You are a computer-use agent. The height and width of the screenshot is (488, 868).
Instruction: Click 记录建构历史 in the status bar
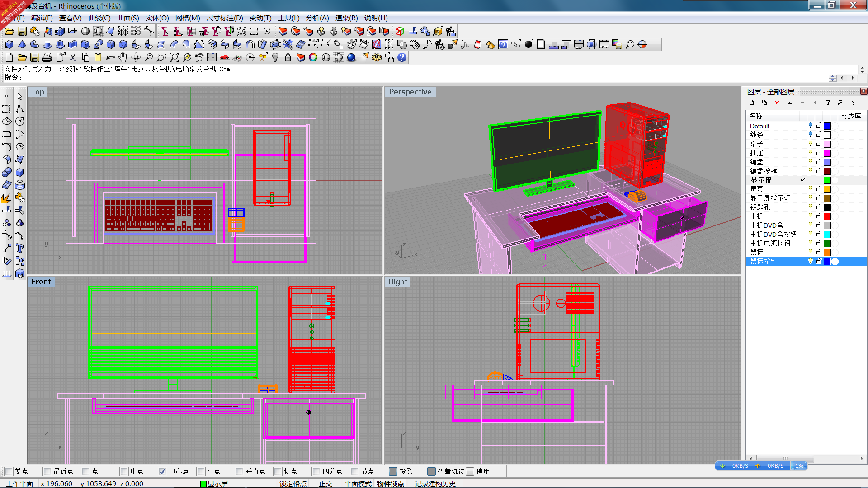pos(435,483)
